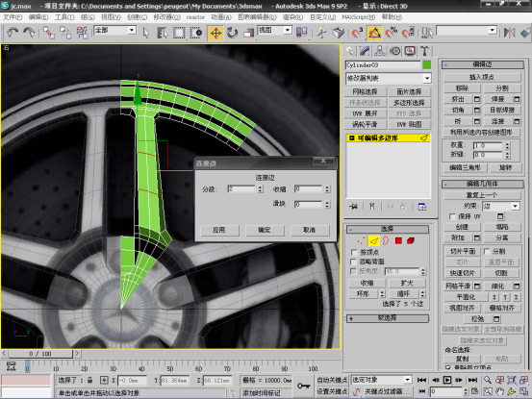Click the green object color swatch
The image size is (532, 399).
pos(427,64)
